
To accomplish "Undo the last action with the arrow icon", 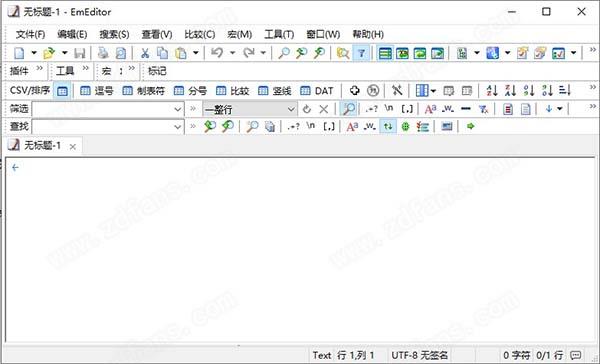I will point(217,53).
